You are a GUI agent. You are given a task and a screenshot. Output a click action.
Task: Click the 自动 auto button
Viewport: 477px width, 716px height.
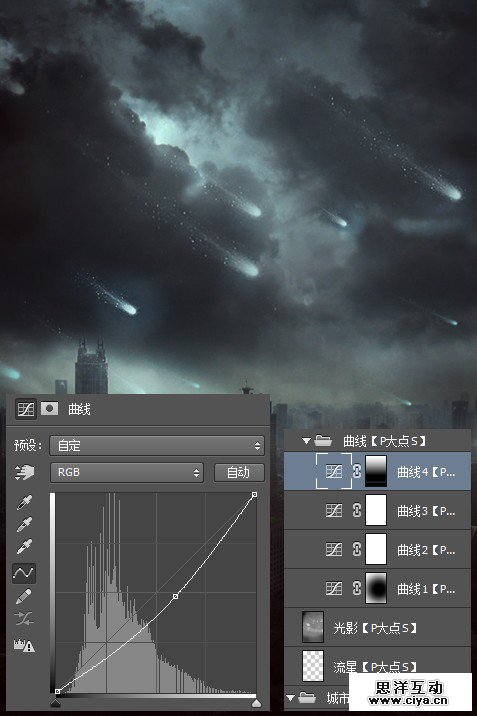tap(239, 473)
